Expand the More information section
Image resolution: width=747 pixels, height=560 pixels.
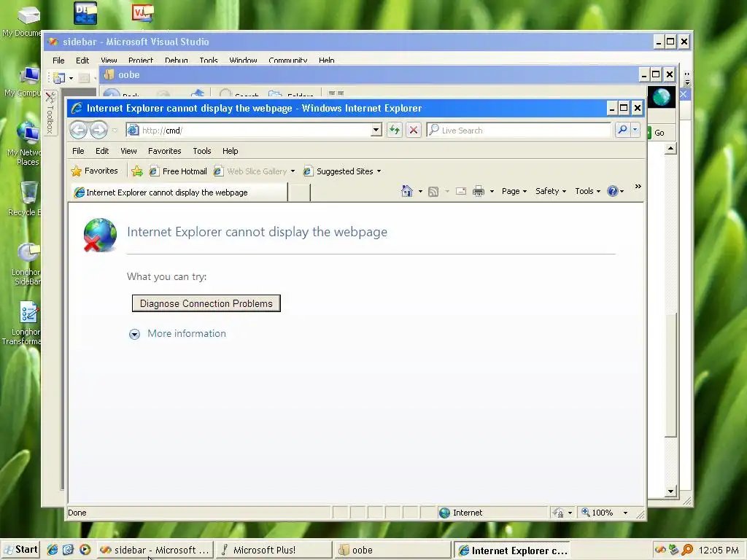tap(177, 334)
